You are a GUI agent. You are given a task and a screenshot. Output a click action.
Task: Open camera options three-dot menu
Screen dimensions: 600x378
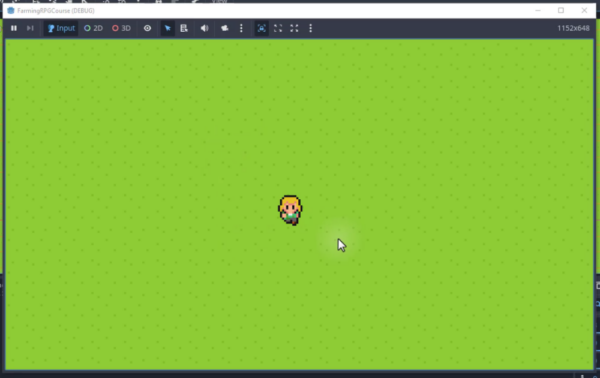[x=241, y=28]
